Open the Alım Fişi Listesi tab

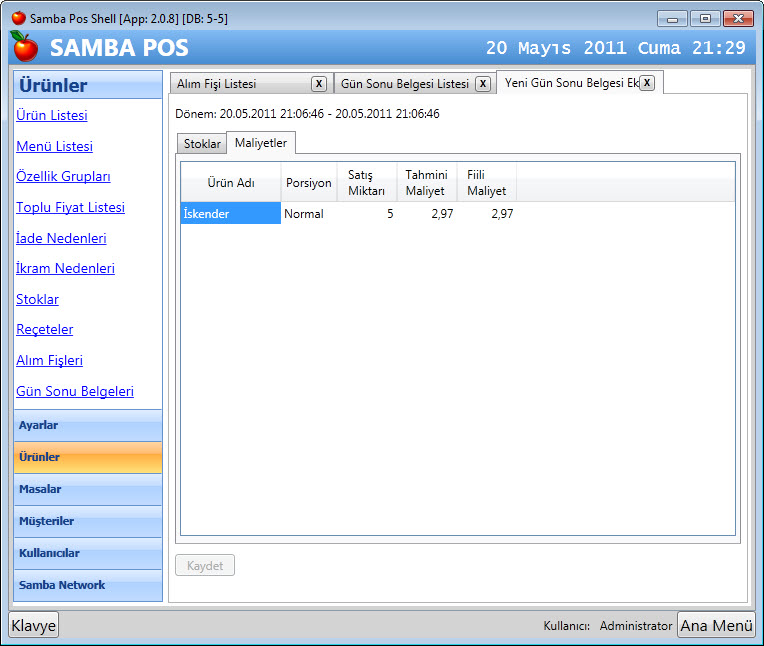coord(240,84)
